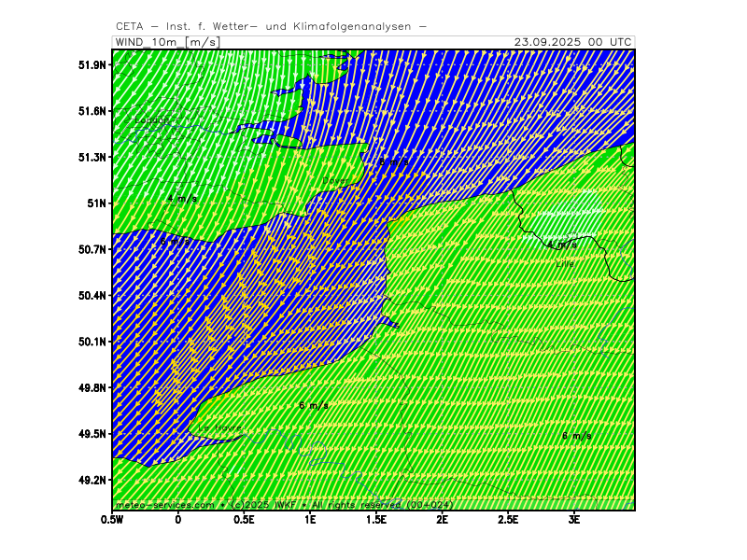747x560 pixels.
Task: Click the 49.2N latitude axis label
Action: pyautogui.click(x=92, y=481)
